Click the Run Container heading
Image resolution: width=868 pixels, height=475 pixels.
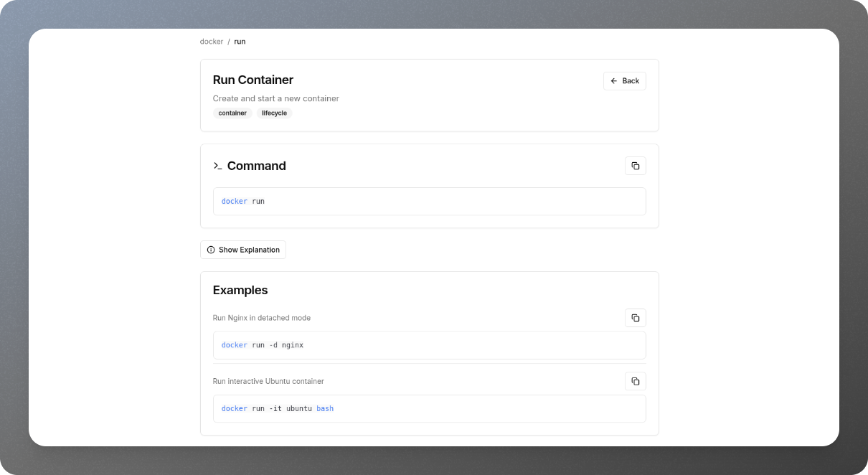click(253, 80)
